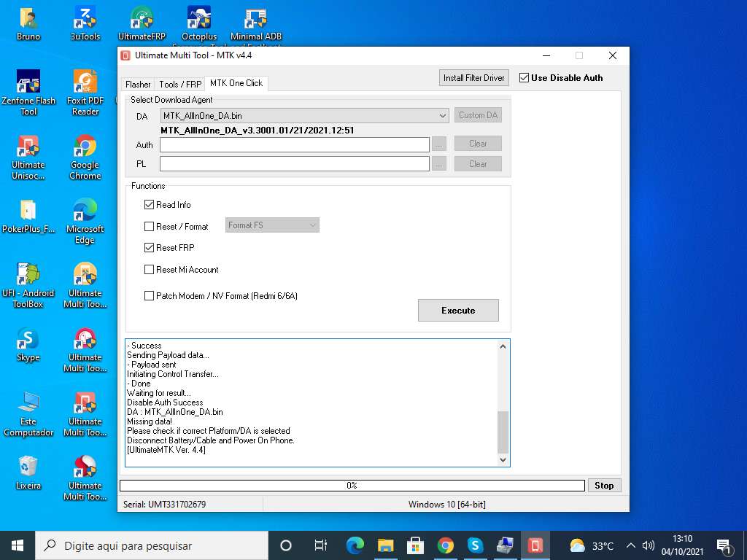
Task: Switch to the Tools / FRP tab
Action: [180, 85]
